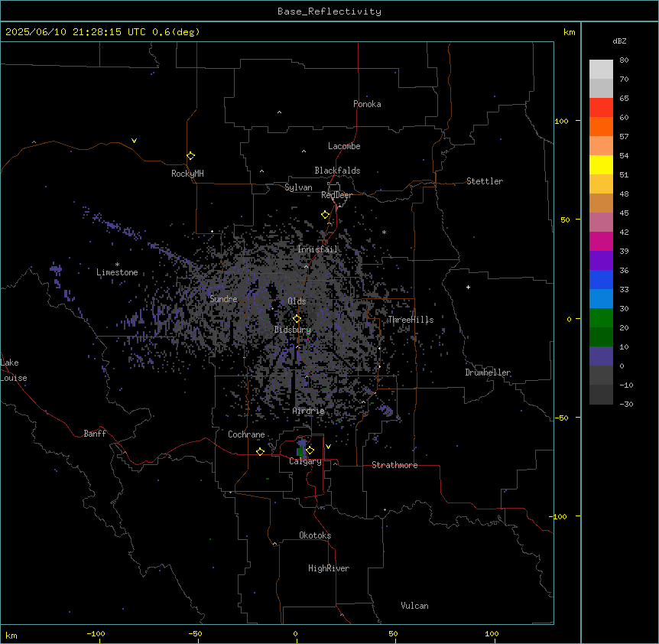The height and width of the screenshot is (644, 659).
Task: Click the km unit label at bottom left
Action: tap(11, 635)
